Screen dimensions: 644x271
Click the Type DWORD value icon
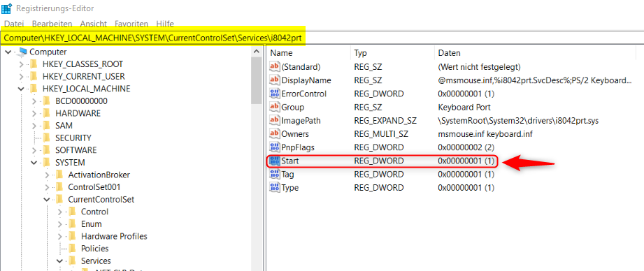(274, 188)
